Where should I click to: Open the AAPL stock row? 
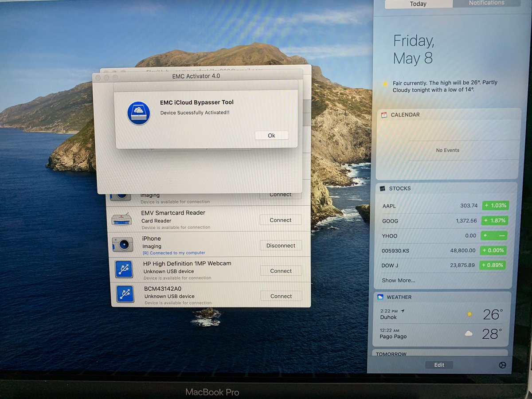click(445, 206)
